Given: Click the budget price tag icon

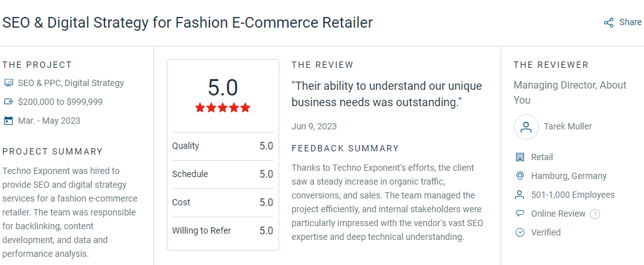Looking at the screenshot, I should [9, 102].
